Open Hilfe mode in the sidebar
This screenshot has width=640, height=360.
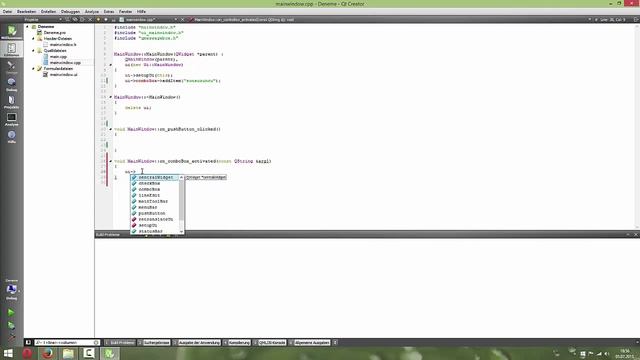[x=11, y=136]
